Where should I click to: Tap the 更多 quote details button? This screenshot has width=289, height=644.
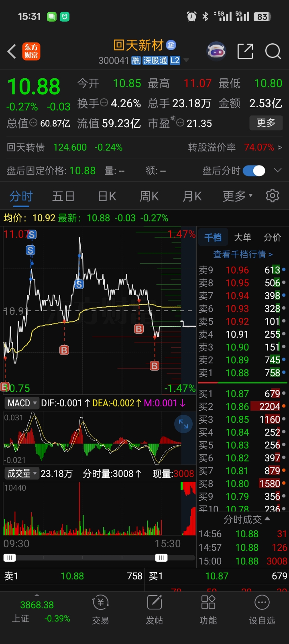click(x=266, y=122)
